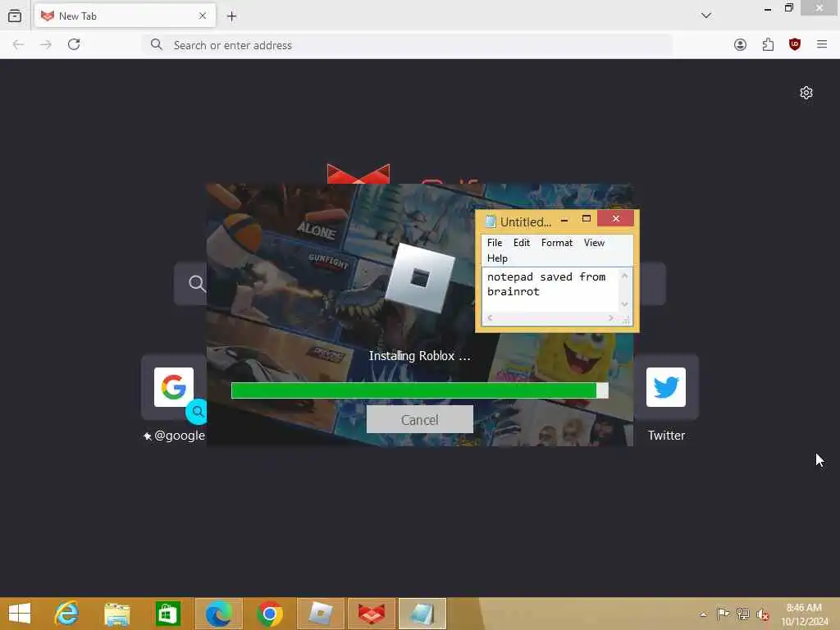Screen dimensions: 840x630
Task: Open Notepad Format menu
Action: coord(557,243)
